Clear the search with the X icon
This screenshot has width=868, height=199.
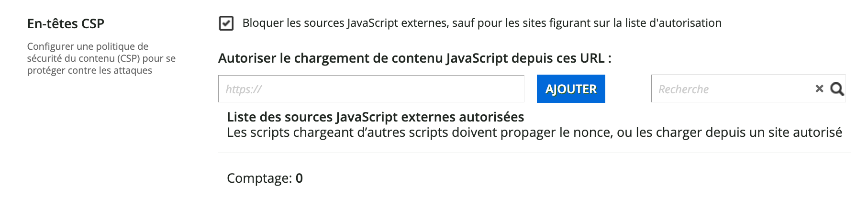(x=819, y=88)
